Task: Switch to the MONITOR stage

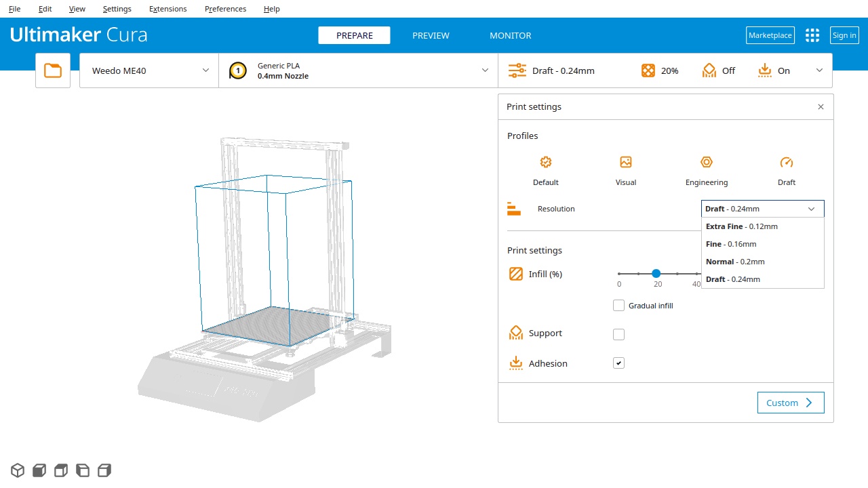Action: coord(510,35)
